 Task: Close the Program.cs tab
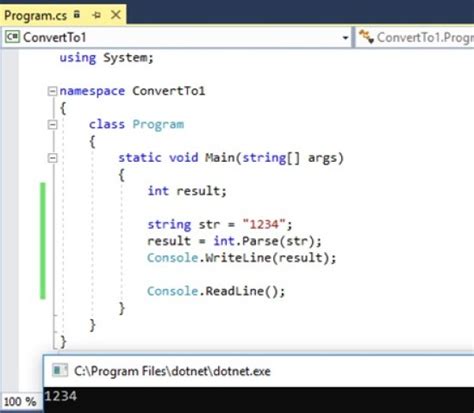(116, 15)
